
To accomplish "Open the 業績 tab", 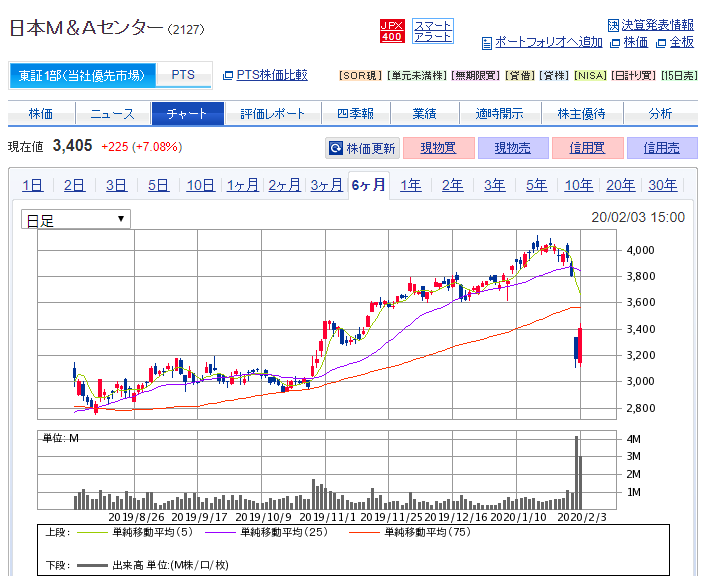I will pyautogui.click(x=424, y=114).
